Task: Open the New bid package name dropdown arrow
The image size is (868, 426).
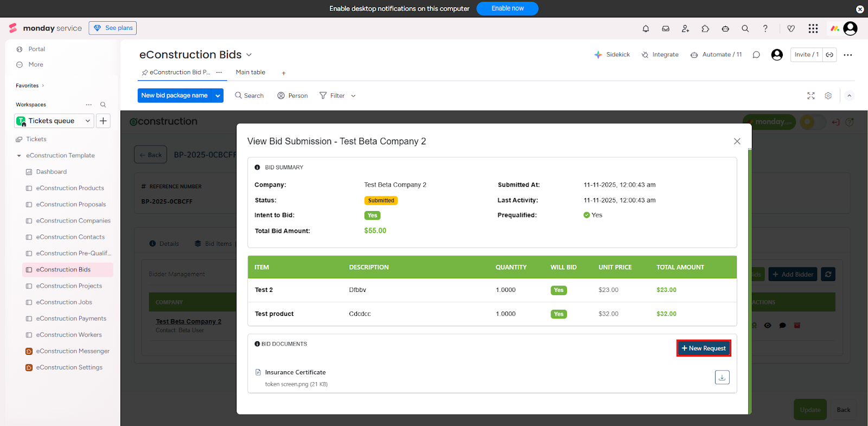Action: [218, 96]
